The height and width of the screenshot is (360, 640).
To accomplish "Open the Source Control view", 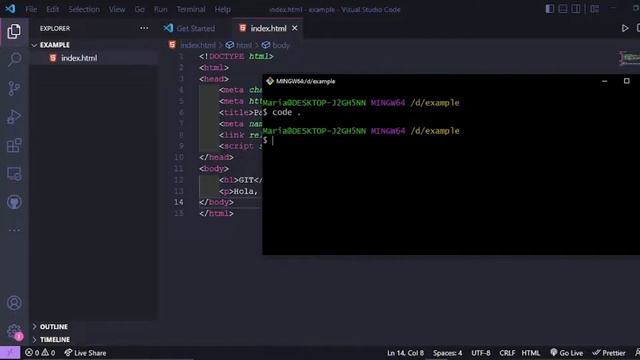I will 14,88.
